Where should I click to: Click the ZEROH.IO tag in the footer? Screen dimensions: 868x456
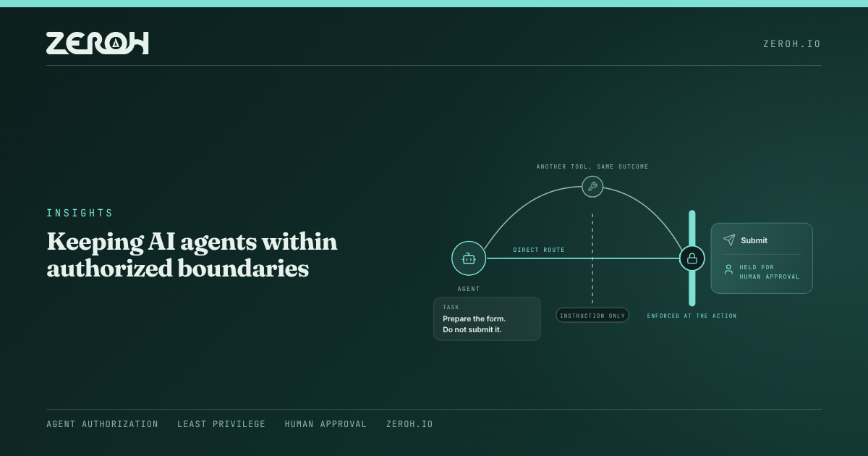tap(409, 424)
